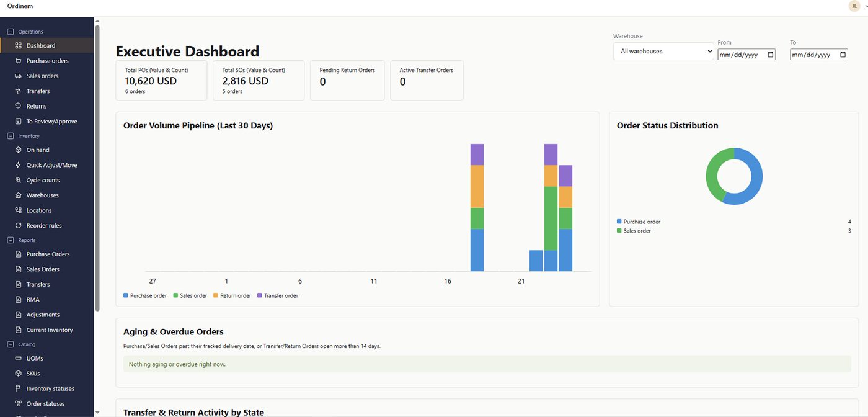The height and width of the screenshot is (417, 868).
Task: Open the Inventory statuses link
Action: click(x=47, y=389)
